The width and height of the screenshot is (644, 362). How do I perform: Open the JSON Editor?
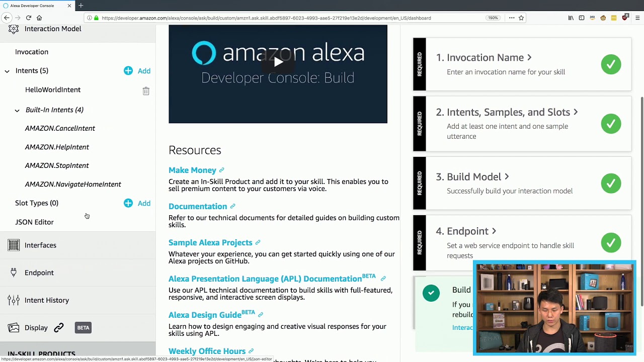[34, 222]
